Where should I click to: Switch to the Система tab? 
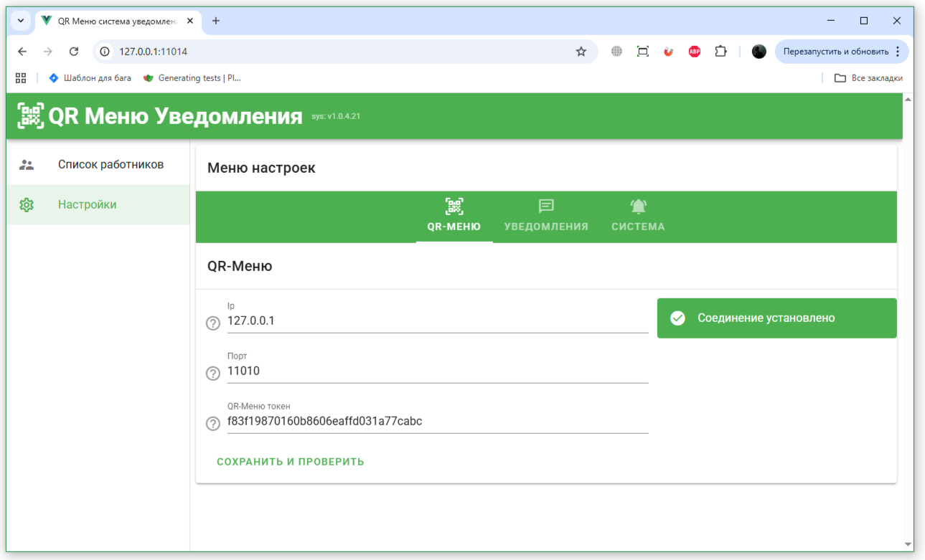click(x=638, y=216)
